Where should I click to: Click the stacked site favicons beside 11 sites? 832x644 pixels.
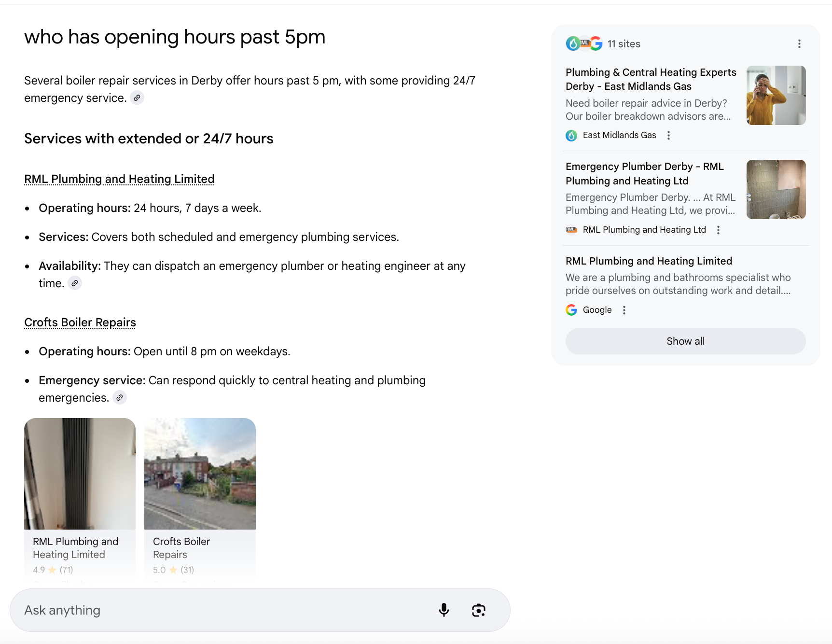click(x=584, y=44)
